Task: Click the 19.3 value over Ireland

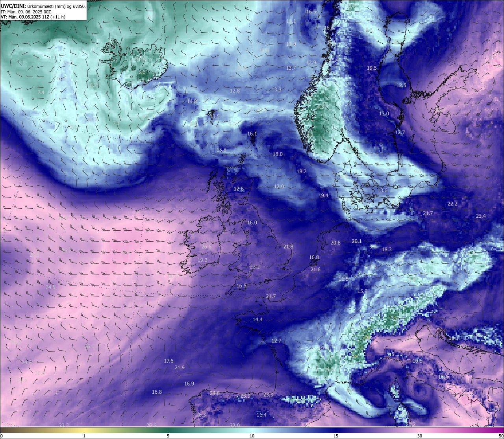Action: coord(202,260)
